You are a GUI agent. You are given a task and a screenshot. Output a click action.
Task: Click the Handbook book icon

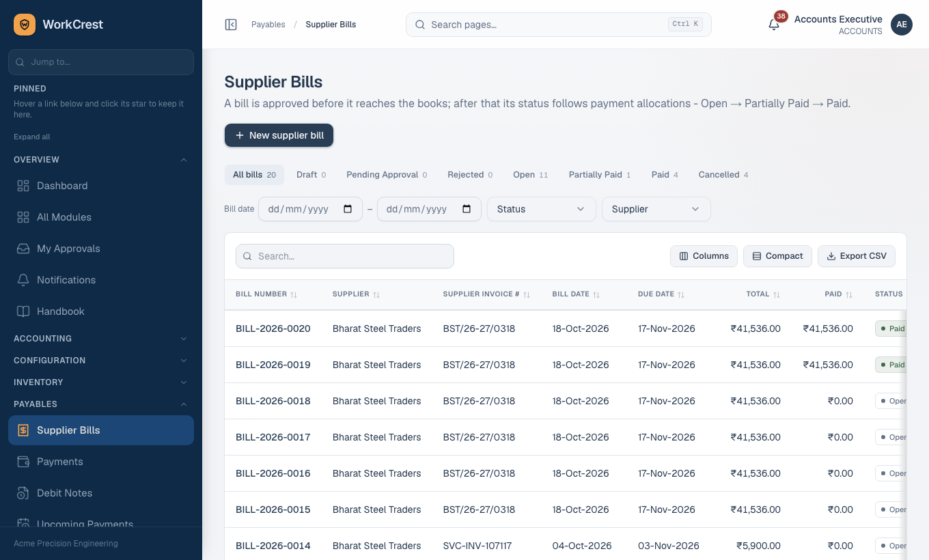(x=23, y=311)
